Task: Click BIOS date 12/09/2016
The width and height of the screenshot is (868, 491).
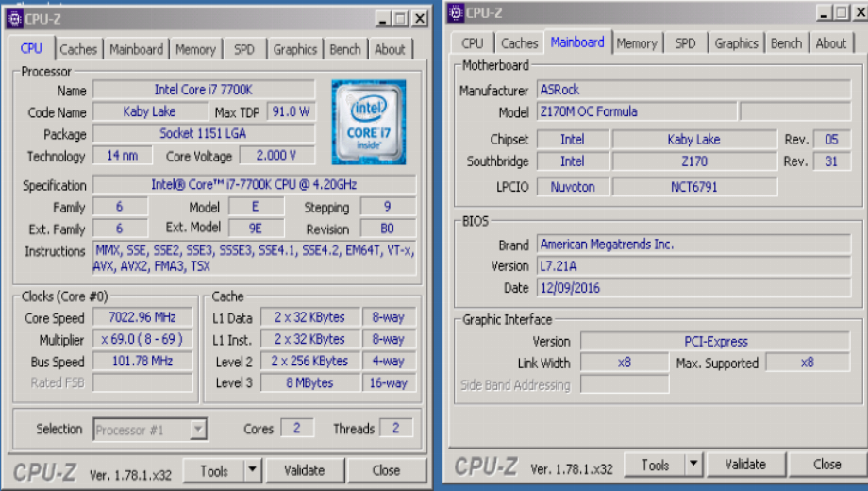Action: (693, 288)
